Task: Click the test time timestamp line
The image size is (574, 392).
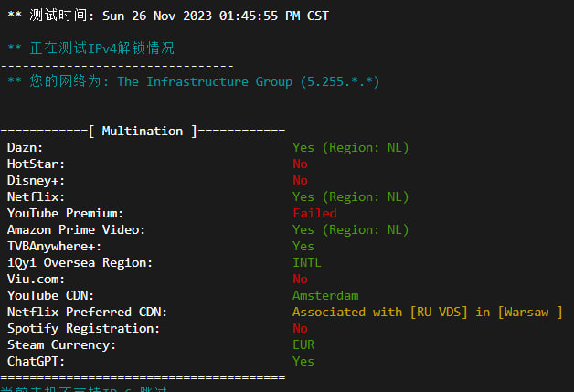Action: (x=168, y=16)
